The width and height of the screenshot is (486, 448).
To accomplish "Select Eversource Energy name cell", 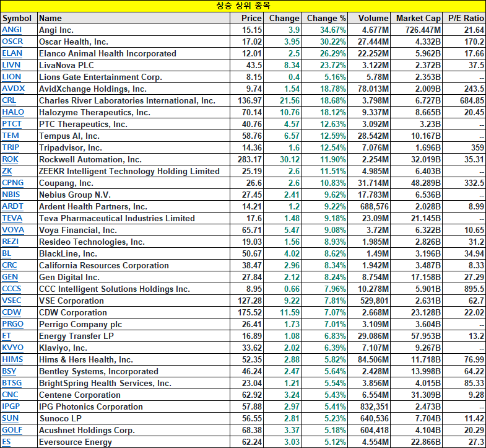I will (134, 442).
